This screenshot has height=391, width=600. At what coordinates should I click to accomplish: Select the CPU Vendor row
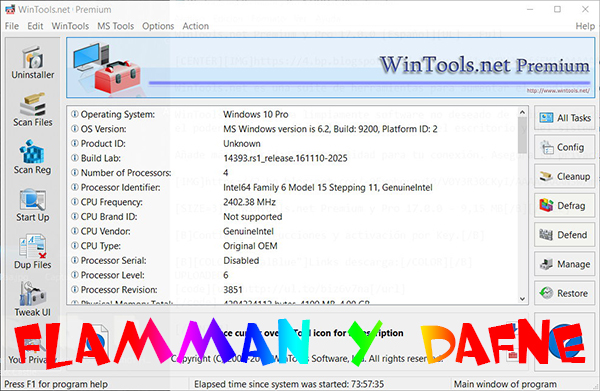[x=293, y=231]
